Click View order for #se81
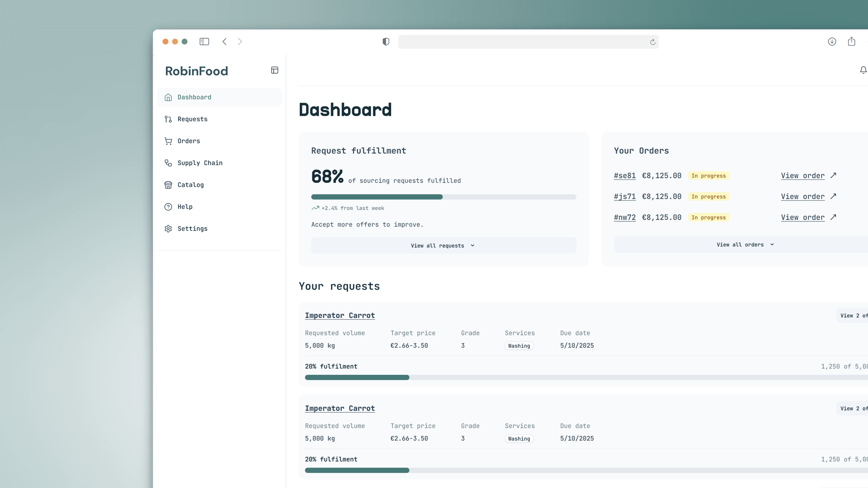This screenshot has width=868, height=488. pyautogui.click(x=803, y=176)
